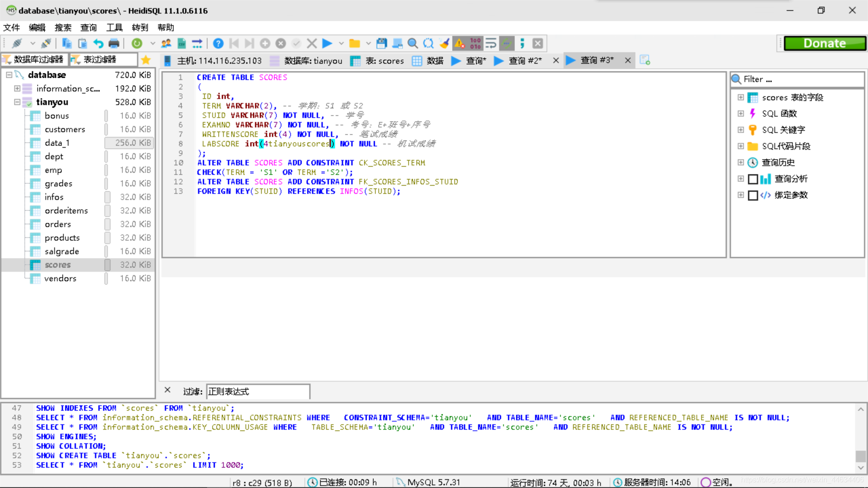Click the Print icon in toolbar

[x=114, y=43]
